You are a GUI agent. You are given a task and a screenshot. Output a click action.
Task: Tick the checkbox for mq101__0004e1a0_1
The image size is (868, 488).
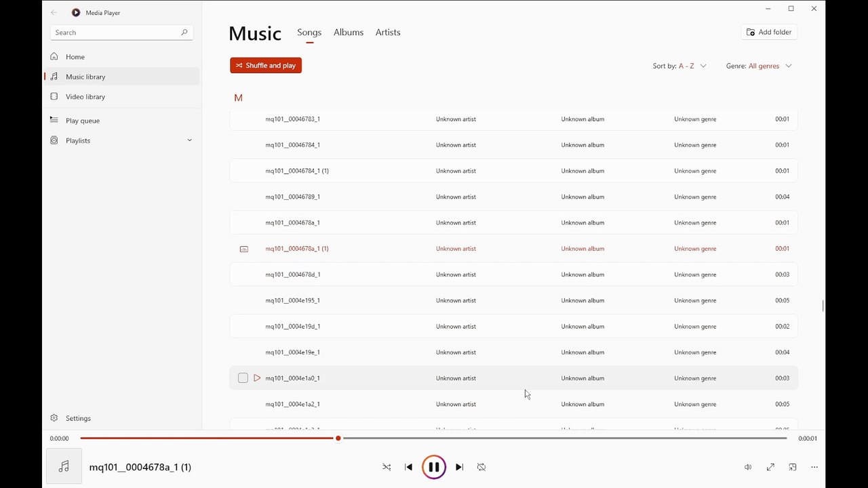click(243, 378)
